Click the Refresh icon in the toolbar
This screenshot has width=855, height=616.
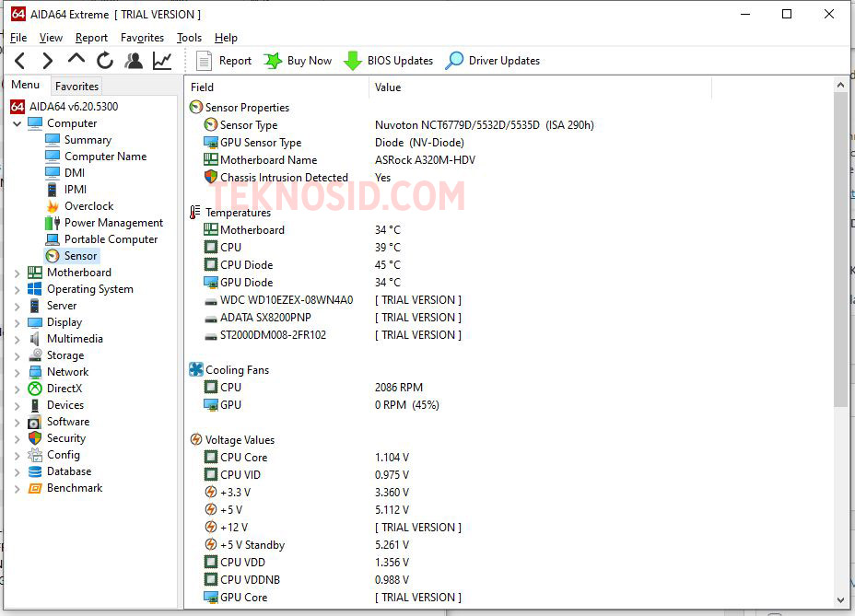pos(105,61)
